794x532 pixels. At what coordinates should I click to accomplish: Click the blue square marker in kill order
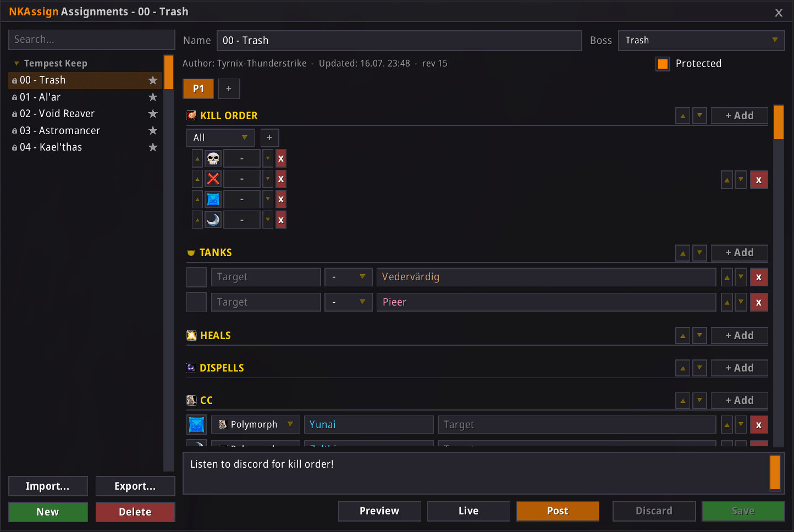click(x=213, y=199)
